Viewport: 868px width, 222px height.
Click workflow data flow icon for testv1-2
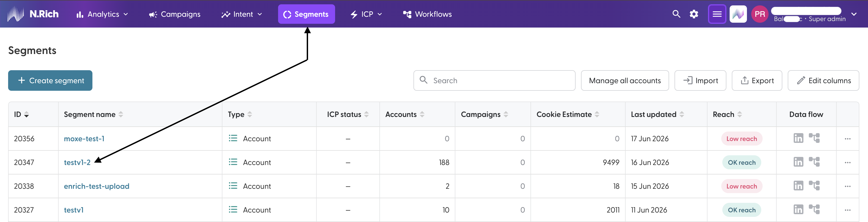click(x=814, y=162)
